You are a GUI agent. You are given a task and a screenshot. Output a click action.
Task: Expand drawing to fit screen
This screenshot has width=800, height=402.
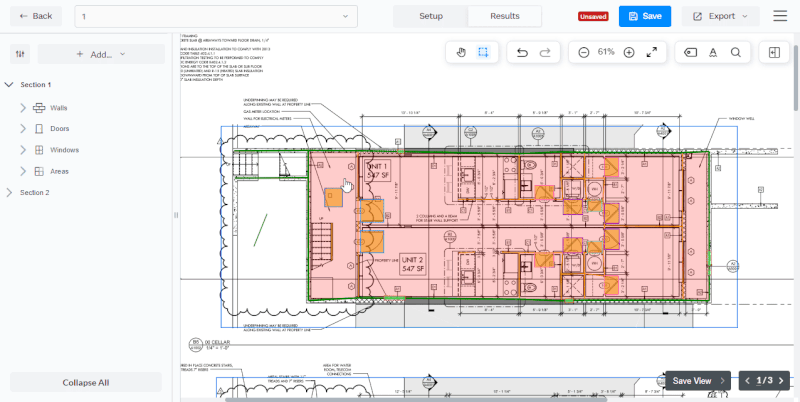[652, 52]
